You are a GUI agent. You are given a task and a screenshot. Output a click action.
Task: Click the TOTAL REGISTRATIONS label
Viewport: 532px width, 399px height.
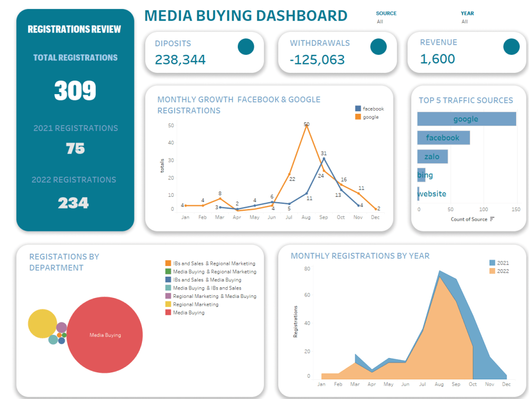coord(76,57)
